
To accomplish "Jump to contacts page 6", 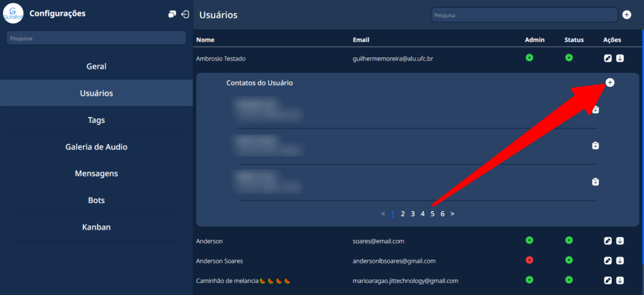I will (x=443, y=214).
